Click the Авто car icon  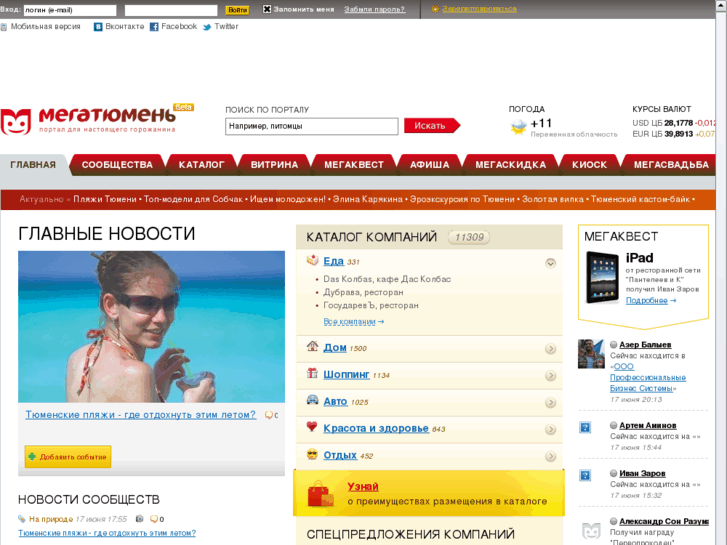pyautogui.click(x=312, y=400)
